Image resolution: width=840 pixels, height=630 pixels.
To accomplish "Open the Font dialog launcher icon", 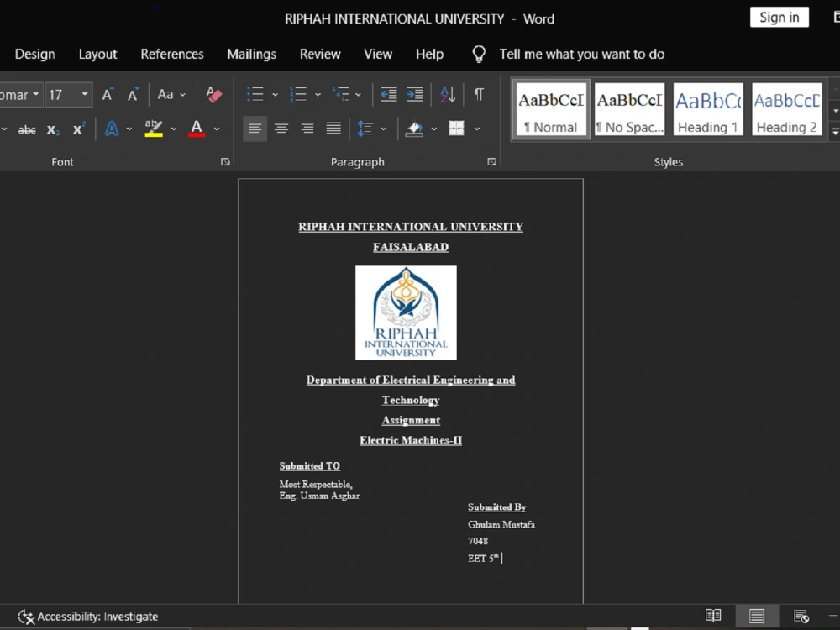I will point(224,161).
